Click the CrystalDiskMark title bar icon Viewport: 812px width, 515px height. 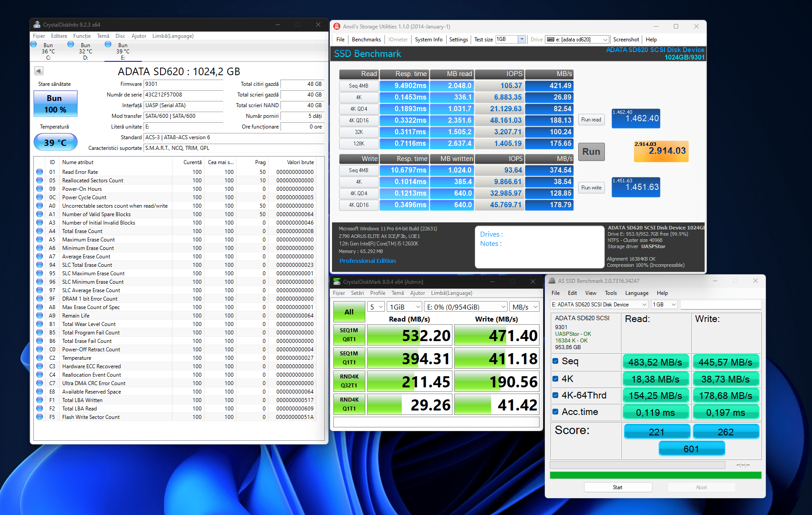[337, 282]
